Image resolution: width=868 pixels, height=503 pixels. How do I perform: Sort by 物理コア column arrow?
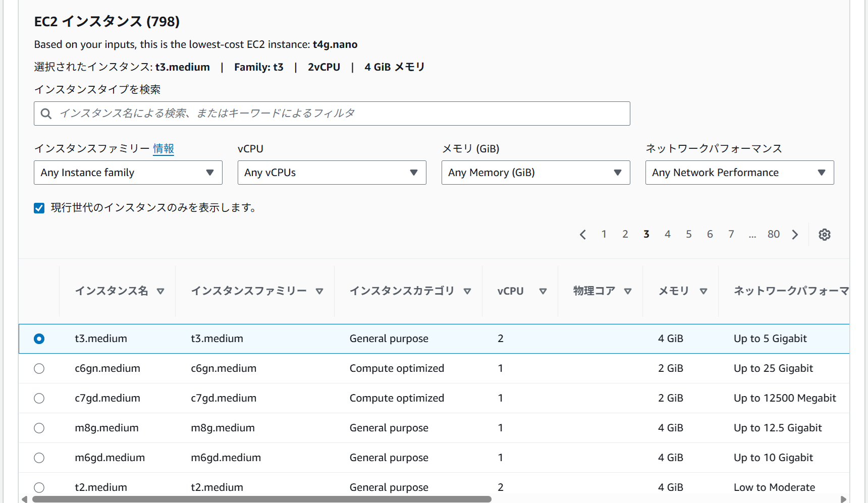click(x=628, y=291)
